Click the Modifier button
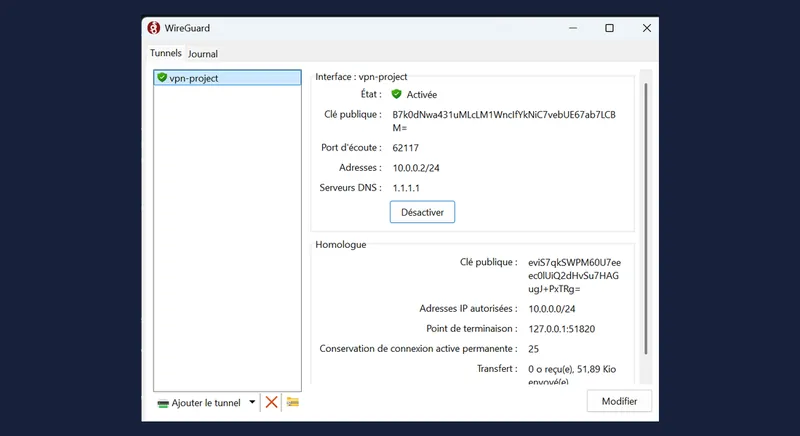The image size is (800, 436). (x=619, y=401)
